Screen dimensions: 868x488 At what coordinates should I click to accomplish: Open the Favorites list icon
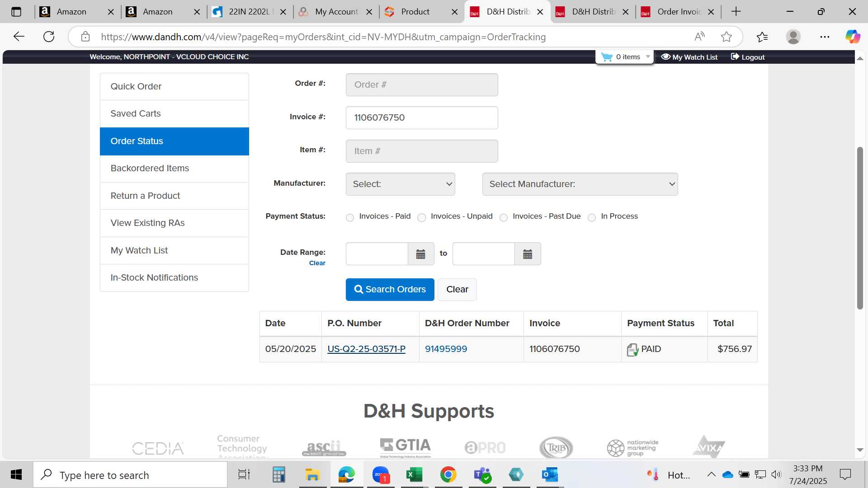point(762,37)
